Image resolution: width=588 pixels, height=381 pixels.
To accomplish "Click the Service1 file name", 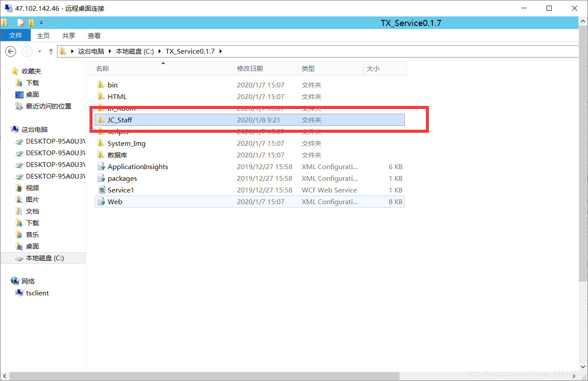I will point(121,190).
